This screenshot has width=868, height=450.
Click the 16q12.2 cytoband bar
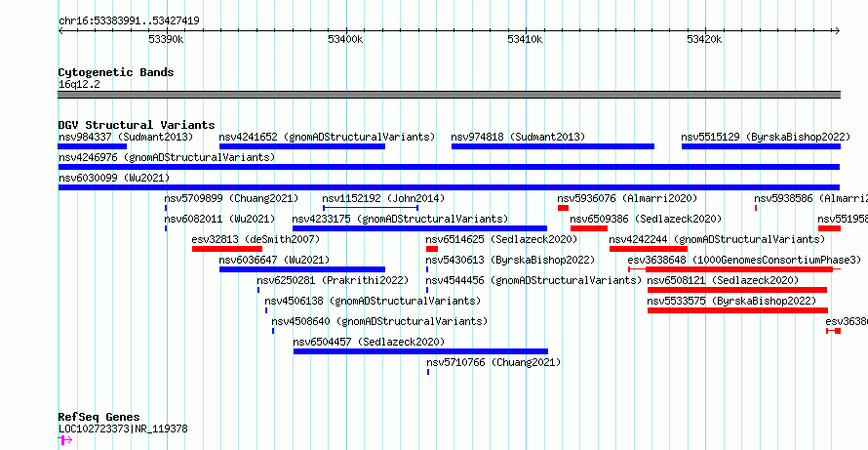click(449, 95)
